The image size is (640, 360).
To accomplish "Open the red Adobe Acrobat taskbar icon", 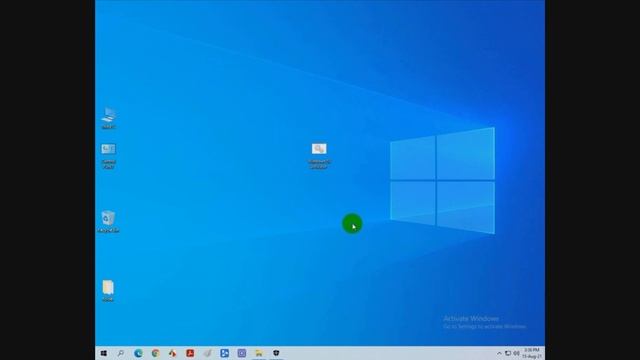I will 190,353.
